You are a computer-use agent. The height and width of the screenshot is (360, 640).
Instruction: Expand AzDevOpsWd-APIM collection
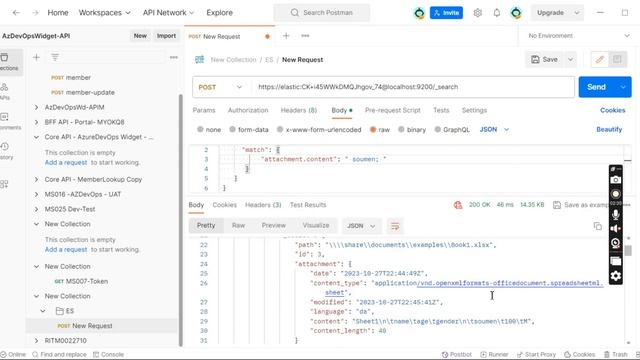[x=36, y=107]
